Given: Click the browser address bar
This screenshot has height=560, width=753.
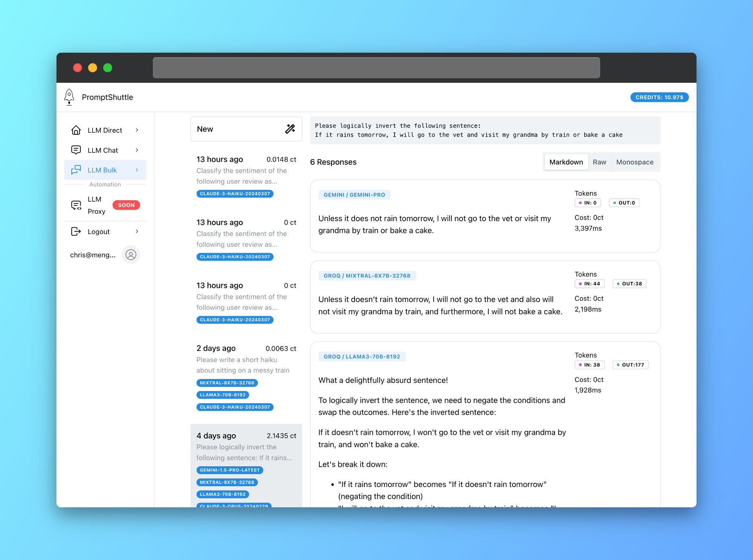Looking at the screenshot, I should coord(376,68).
